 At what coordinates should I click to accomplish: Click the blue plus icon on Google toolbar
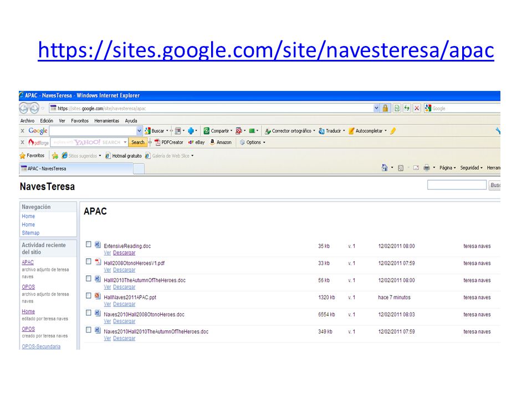[191, 131]
